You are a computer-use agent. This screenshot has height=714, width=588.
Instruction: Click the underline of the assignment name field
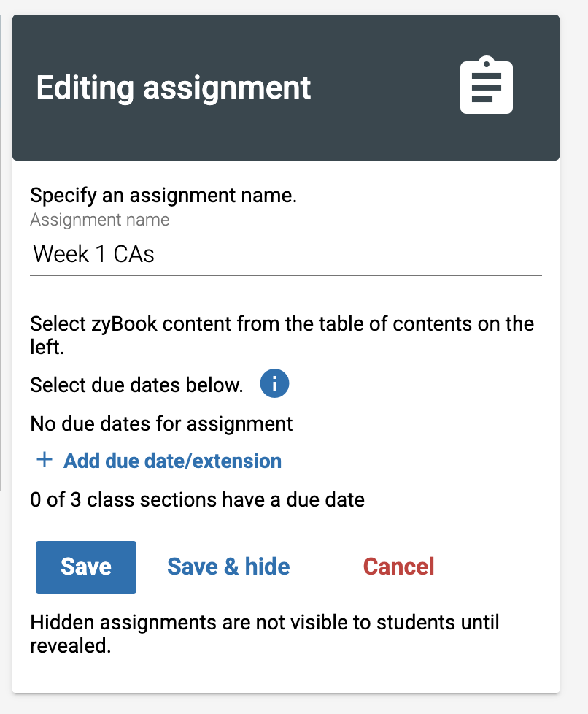pyautogui.click(x=286, y=275)
